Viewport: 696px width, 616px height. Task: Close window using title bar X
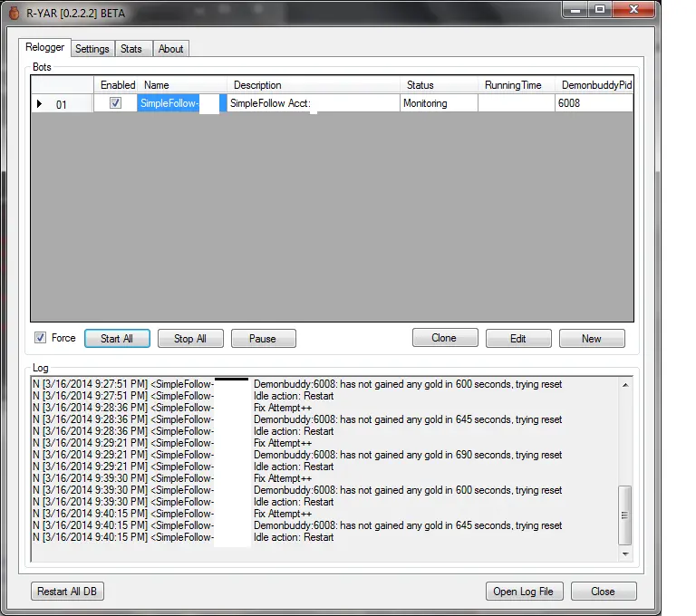tap(635, 9)
